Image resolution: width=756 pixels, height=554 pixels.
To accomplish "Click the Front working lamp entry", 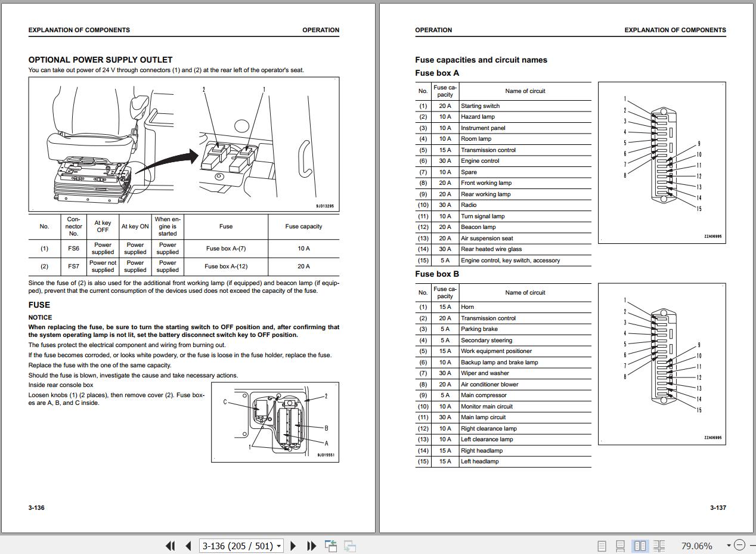I will (486, 183).
